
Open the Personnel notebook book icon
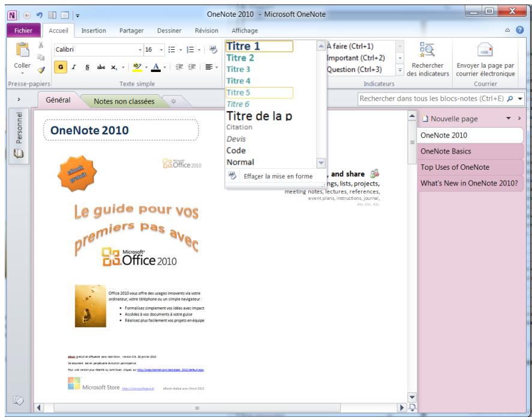click(x=19, y=154)
